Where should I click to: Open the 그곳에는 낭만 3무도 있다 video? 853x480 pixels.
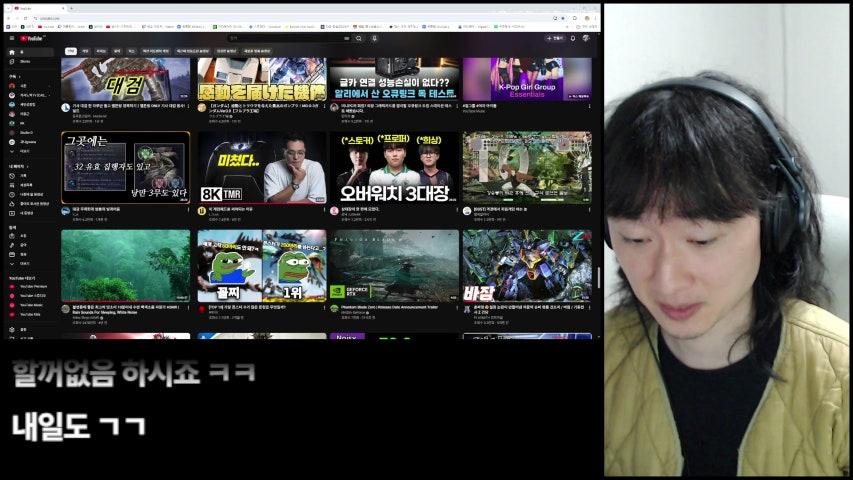[x=126, y=168]
